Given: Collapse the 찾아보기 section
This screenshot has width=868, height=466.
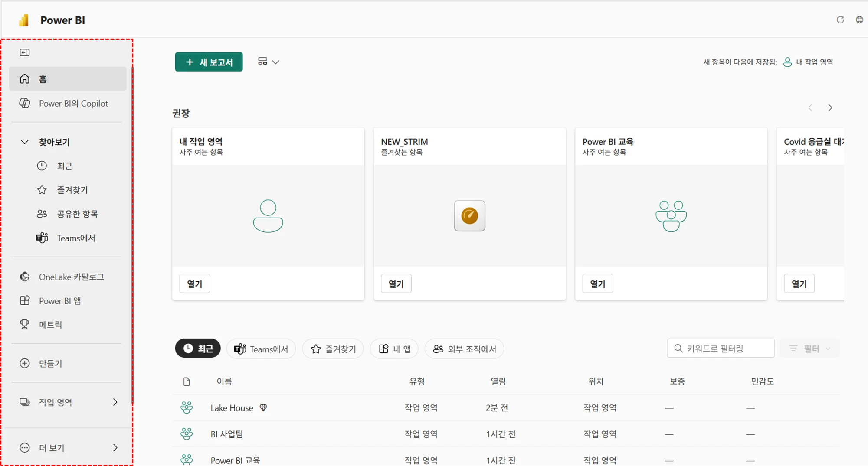Looking at the screenshot, I should pyautogui.click(x=25, y=142).
